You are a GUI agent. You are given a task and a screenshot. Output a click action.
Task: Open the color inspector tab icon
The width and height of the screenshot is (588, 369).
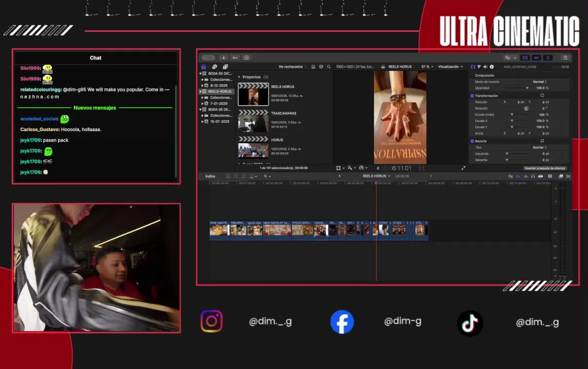[479, 67]
